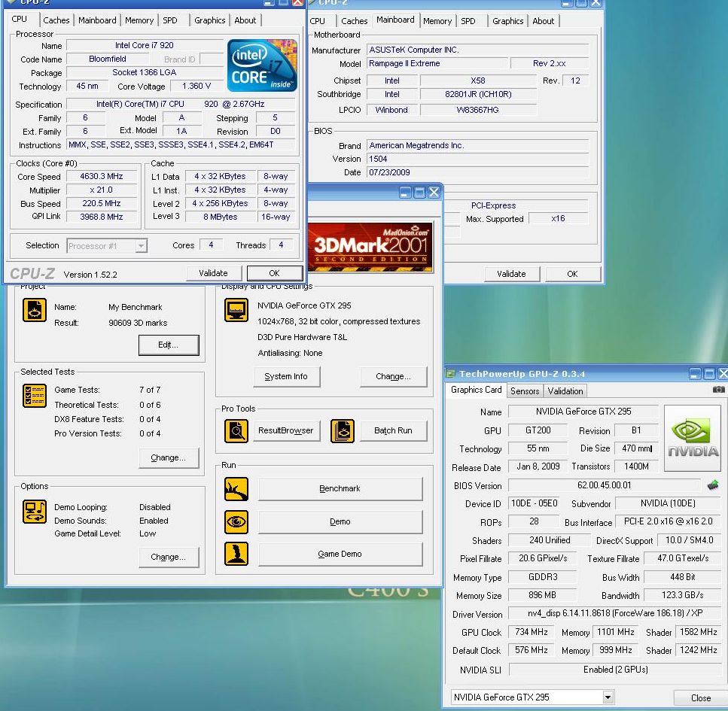Click the Intel Core i7 logo
This screenshot has width=728, height=711.
[x=262, y=65]
